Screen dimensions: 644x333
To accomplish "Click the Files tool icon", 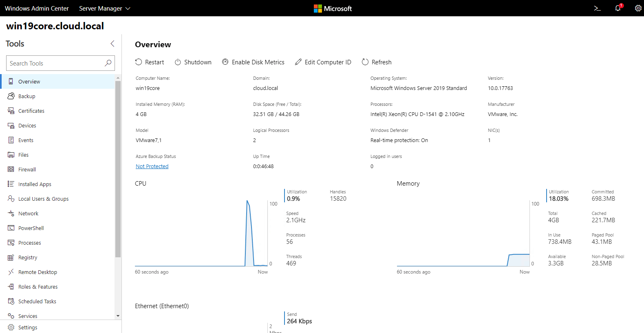I will [11, 155].
